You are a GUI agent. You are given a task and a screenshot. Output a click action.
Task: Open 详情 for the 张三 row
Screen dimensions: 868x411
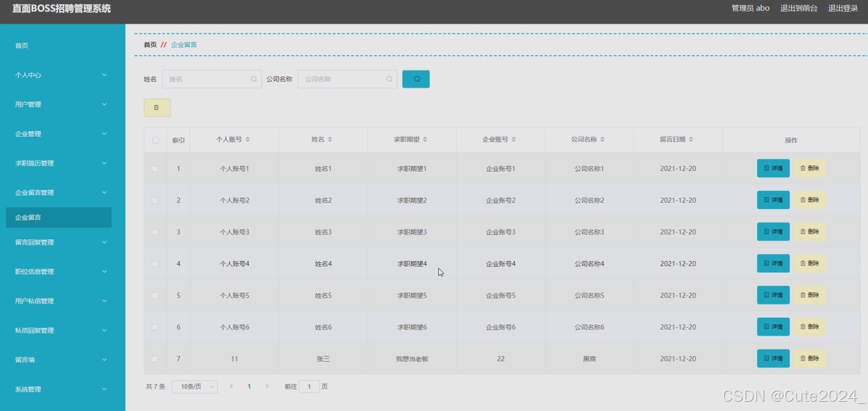tap(773, 358)
